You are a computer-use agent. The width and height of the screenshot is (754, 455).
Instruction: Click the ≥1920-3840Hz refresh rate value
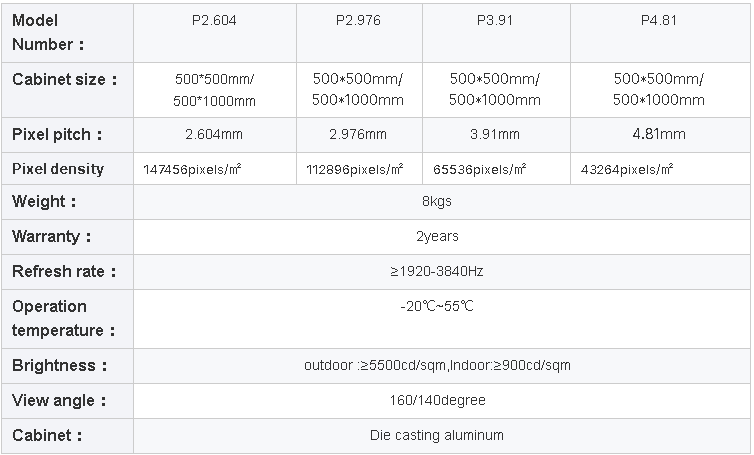click(x=437, y=271)
